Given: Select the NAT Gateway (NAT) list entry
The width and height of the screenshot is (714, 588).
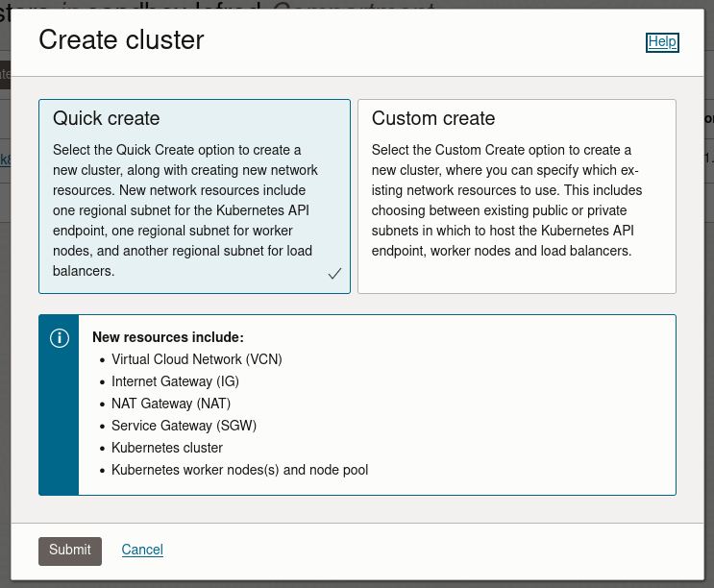Looking at the screenshot, I should tap(171, 404).
